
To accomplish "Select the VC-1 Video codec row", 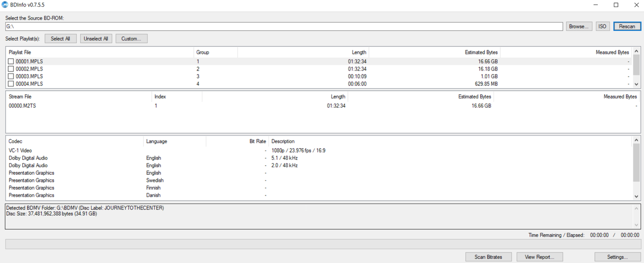I will (x=319, y=151).
